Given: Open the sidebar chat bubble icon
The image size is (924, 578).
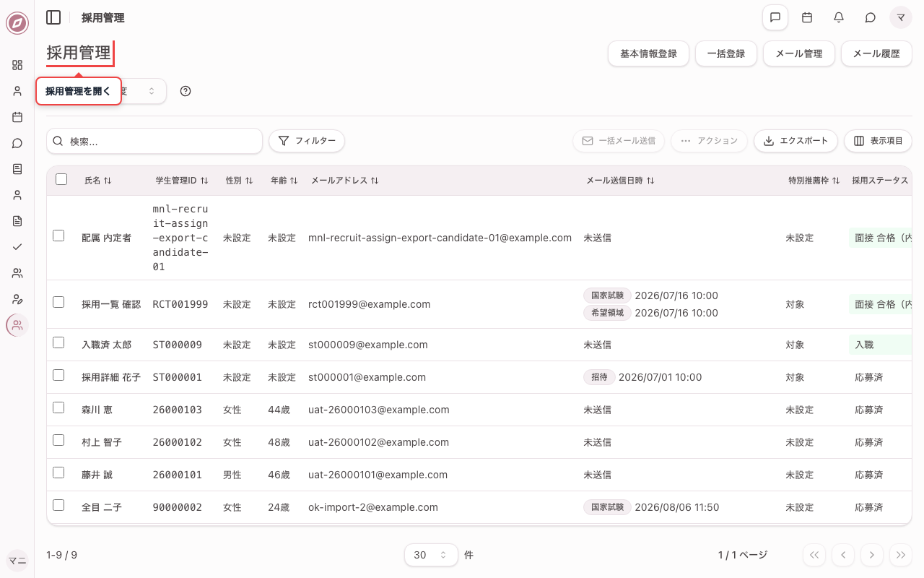Looking at the screenshot, I should [x=17, y=143].
